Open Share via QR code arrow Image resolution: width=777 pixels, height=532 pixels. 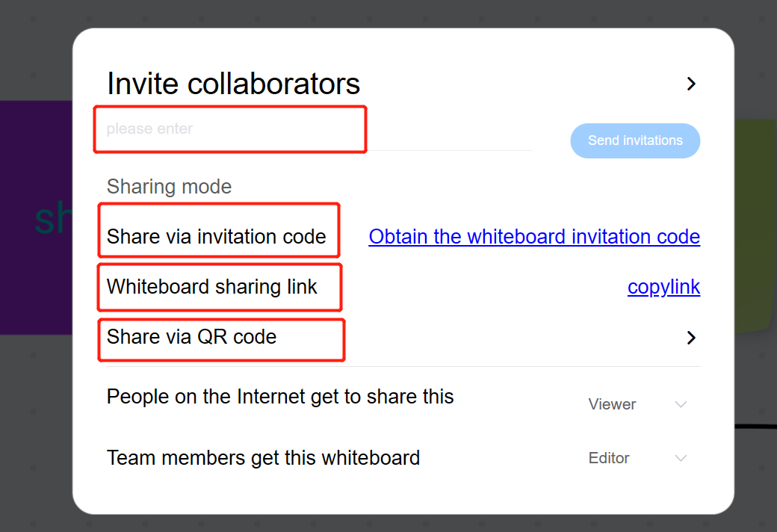click(x=691, y=338)
